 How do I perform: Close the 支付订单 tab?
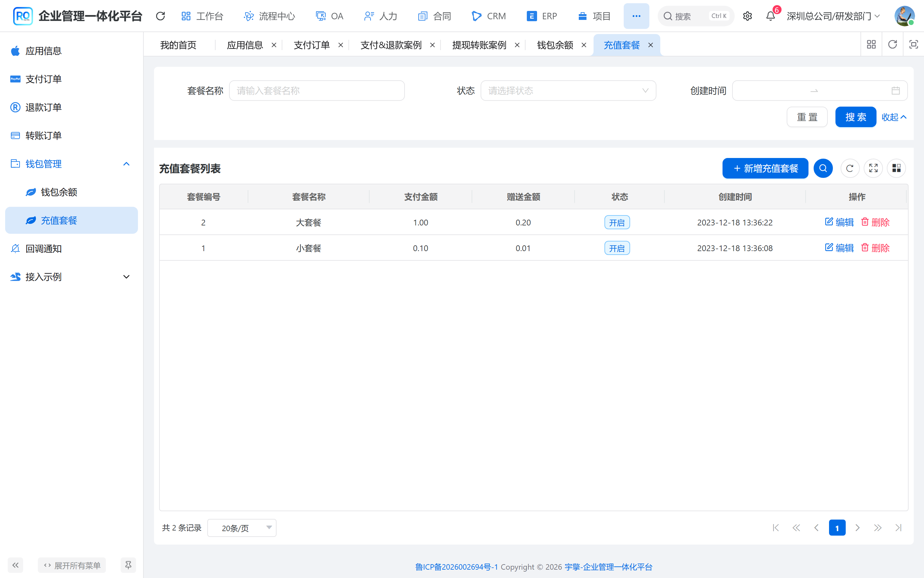[x=341, y=45]
